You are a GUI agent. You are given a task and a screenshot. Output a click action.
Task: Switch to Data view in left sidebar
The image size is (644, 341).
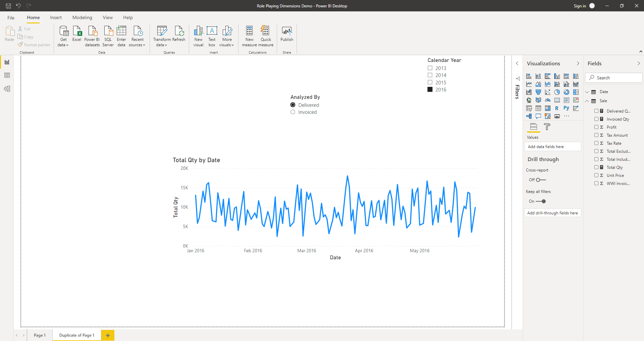7,75
